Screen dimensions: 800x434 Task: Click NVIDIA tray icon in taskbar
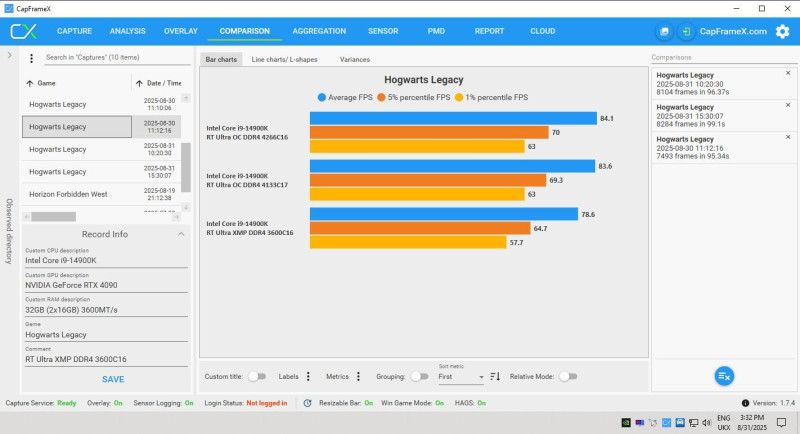click(626, 423)
